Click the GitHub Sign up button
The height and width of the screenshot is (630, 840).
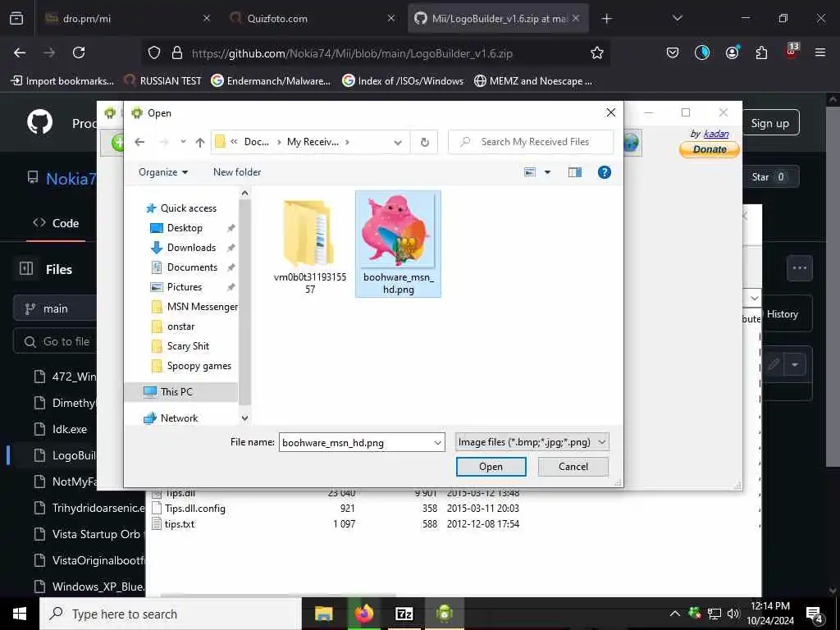pos(769,123)
